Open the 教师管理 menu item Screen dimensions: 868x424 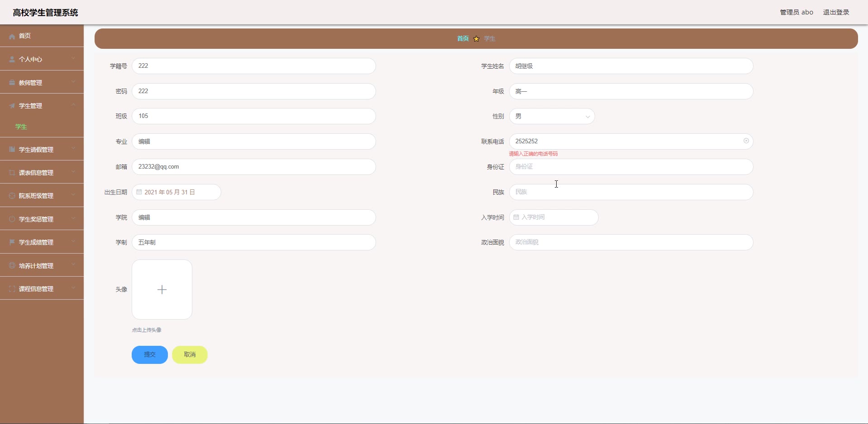coord(42,83)
